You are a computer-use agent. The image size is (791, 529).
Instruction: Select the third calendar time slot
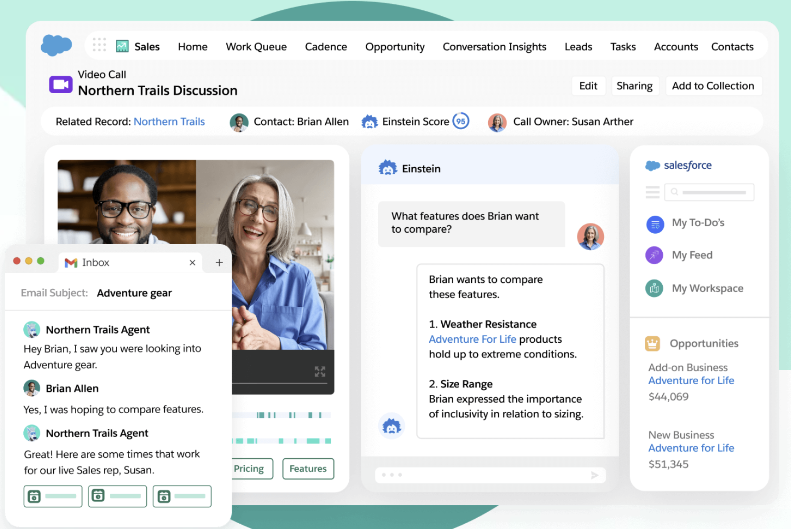point(182,496)
